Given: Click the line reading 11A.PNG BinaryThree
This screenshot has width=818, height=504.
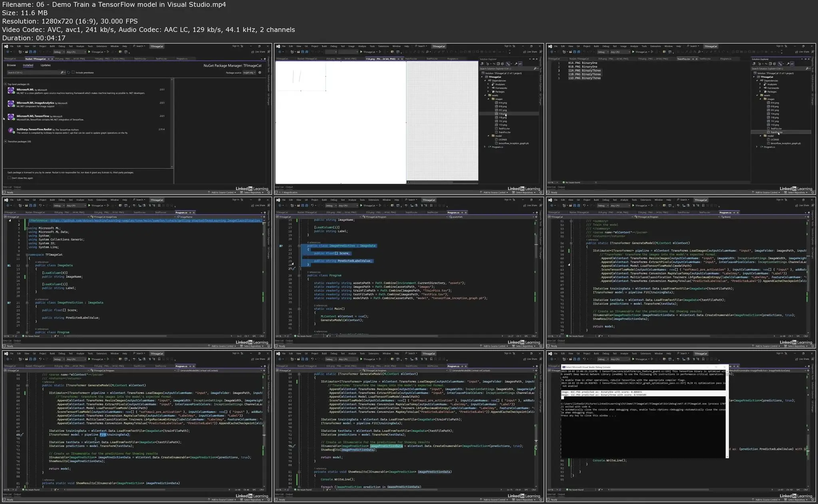Looking at the screenshot, I should [x=584, y=71].
